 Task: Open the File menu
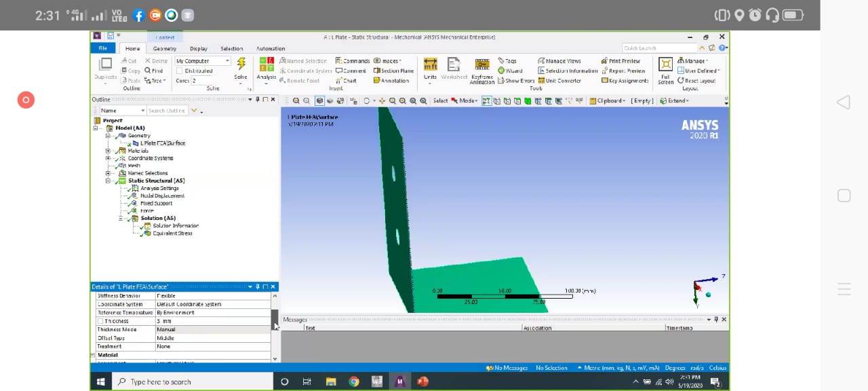(x=103, y=48)
